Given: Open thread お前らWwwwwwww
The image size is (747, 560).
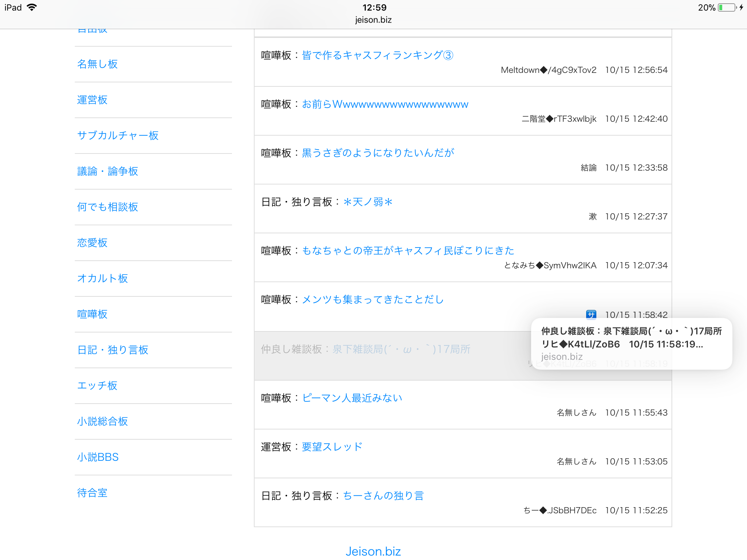Looking at the screenshot, I should [385, 104].
